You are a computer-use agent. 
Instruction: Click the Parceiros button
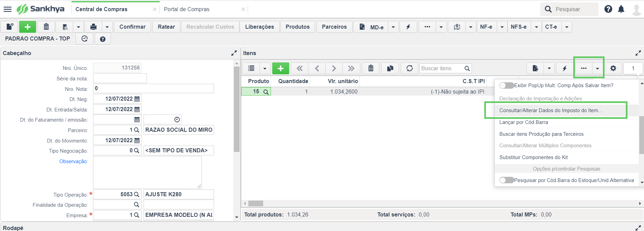click(334, 27)
